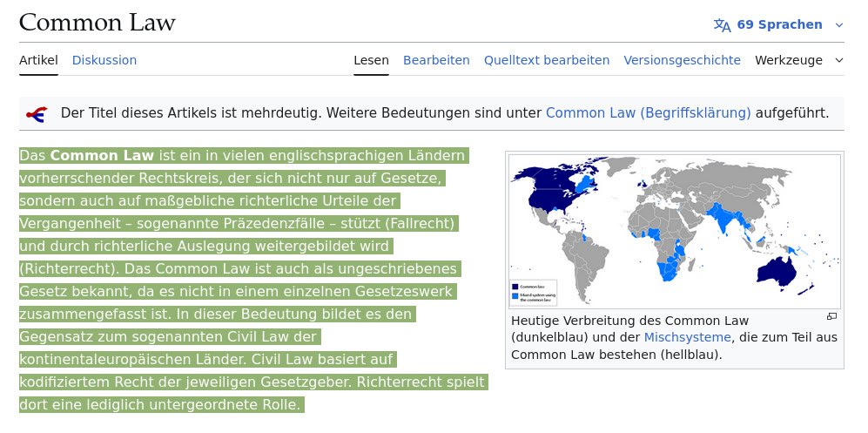Click dark blue Canada on the map
Screen dimensions: 868x433
pyautogui.click(x=550, y=180)
